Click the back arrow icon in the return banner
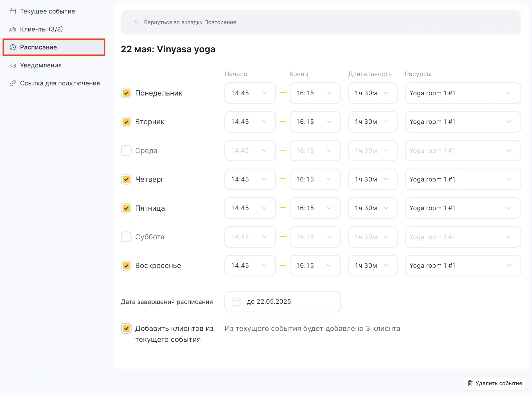This screenshot has width=532, height=395. click(136, 22)
